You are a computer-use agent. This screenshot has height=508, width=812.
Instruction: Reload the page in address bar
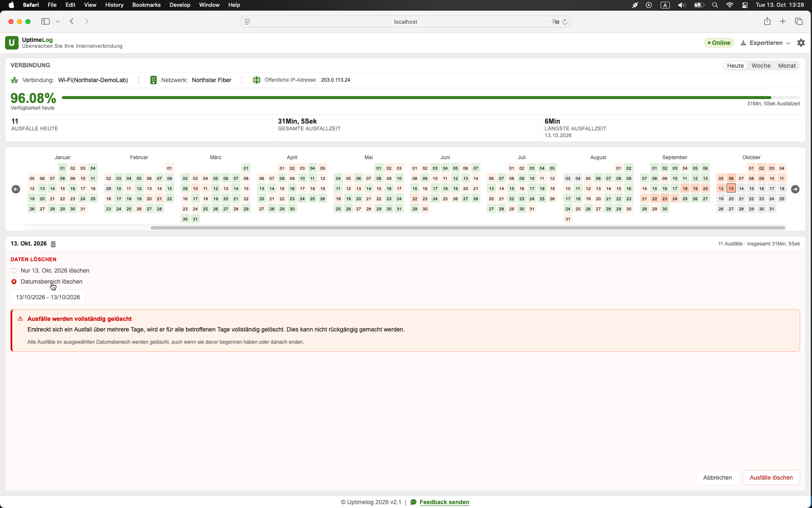tap(565, 22)
